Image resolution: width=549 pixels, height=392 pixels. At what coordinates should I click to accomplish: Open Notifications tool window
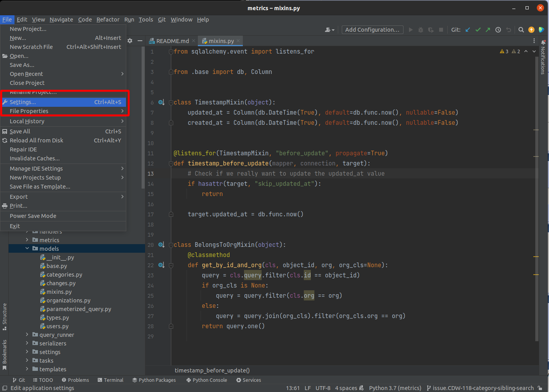(543, 57)
